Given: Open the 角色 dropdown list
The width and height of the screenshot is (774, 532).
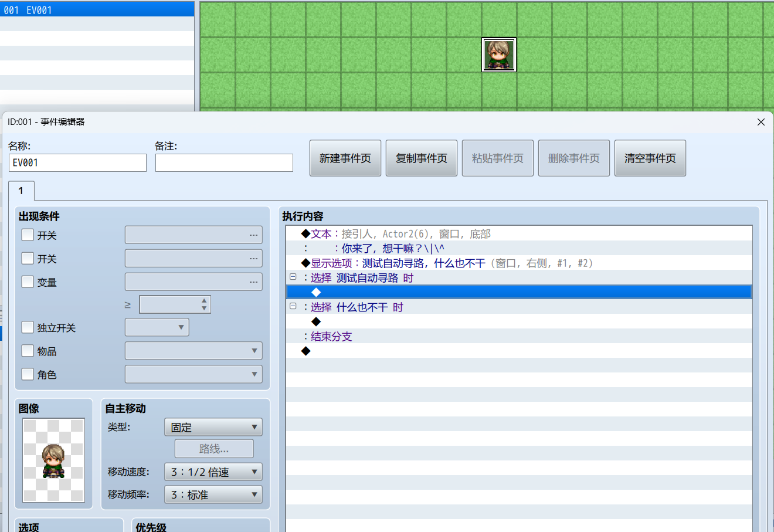Looking at the screenshot, I should click(x=193, y=374).
